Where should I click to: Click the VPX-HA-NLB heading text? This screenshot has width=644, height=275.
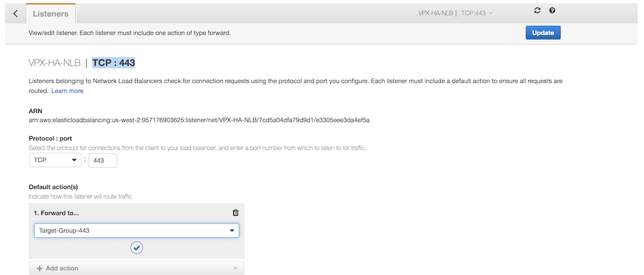(55, 63)
